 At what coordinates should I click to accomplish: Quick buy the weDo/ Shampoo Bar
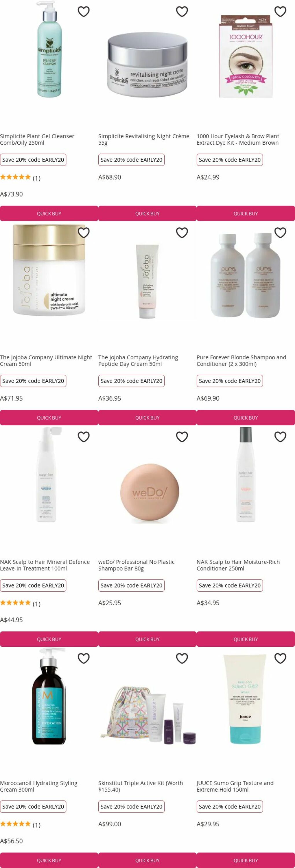point(147,639)
